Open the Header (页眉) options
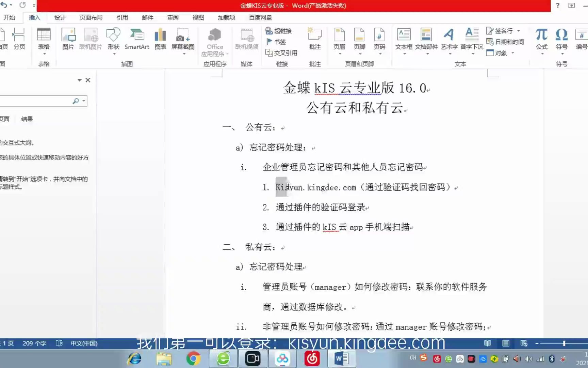 tap(339, 41)
